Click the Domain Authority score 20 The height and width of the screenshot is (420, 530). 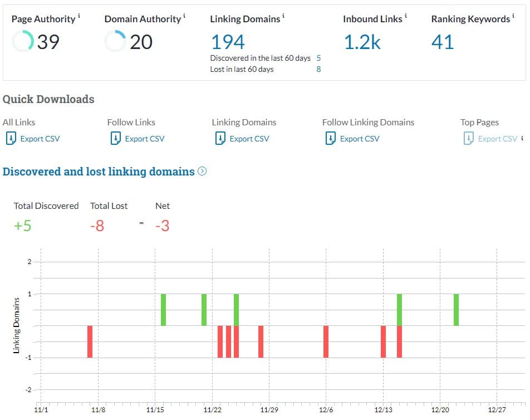(141, 42)
